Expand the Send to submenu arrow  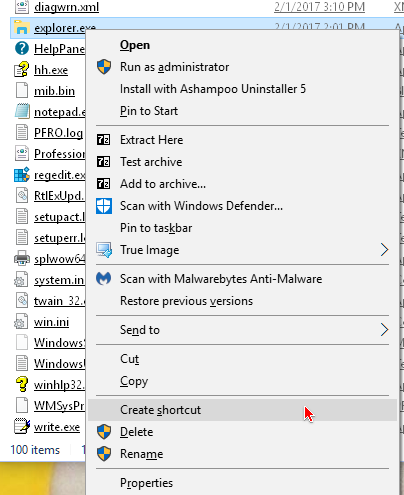tap(384, 330)
